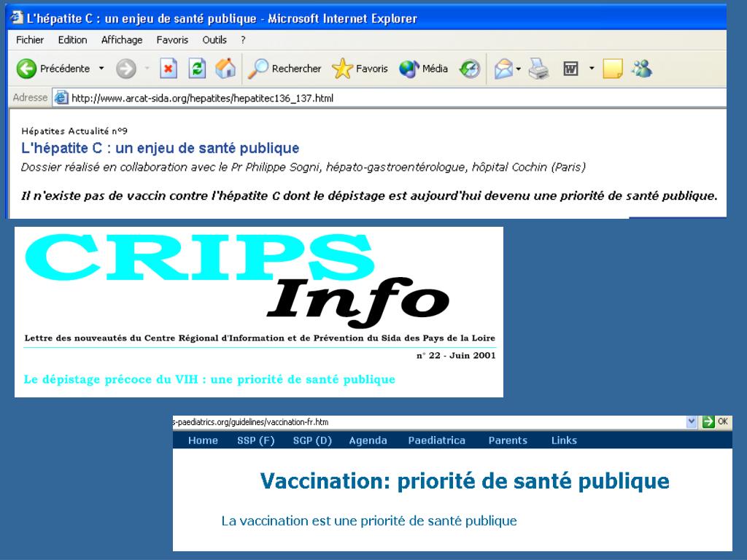Open address dropdown in lower browser bar
The width and height of the screenshot is (747, 560).
692,421
